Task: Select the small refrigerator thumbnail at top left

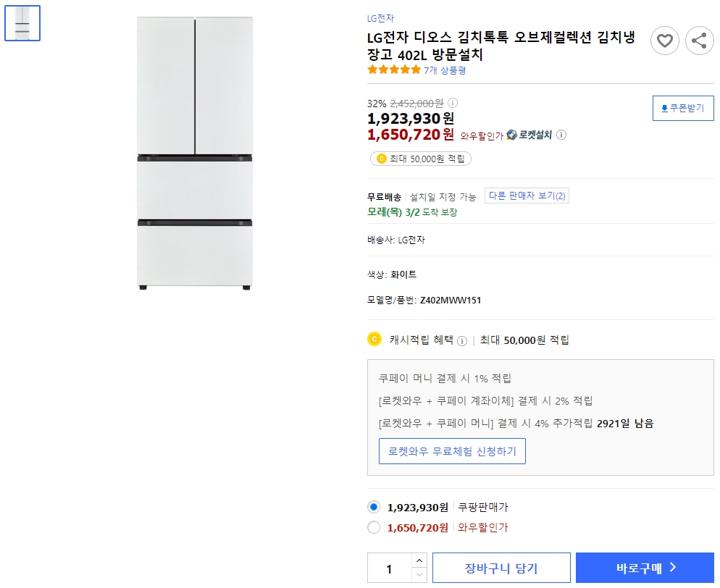Action: point(22,22)
